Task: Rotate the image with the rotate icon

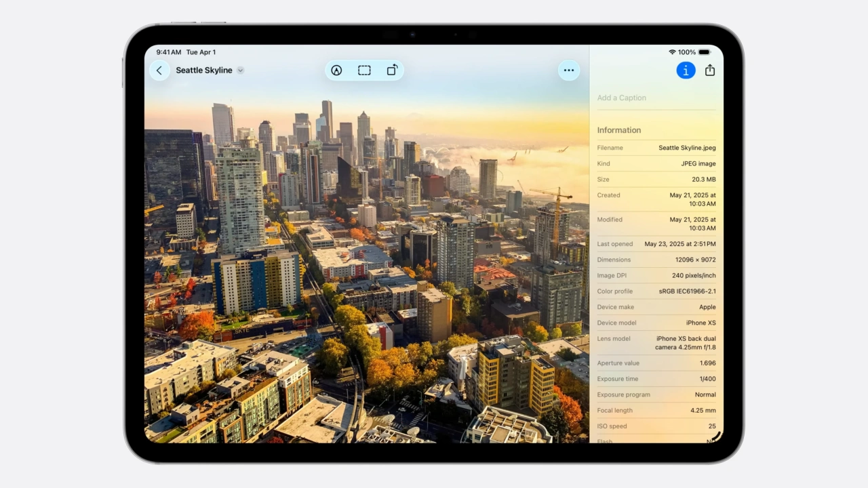Action: (x=392, y=70)
